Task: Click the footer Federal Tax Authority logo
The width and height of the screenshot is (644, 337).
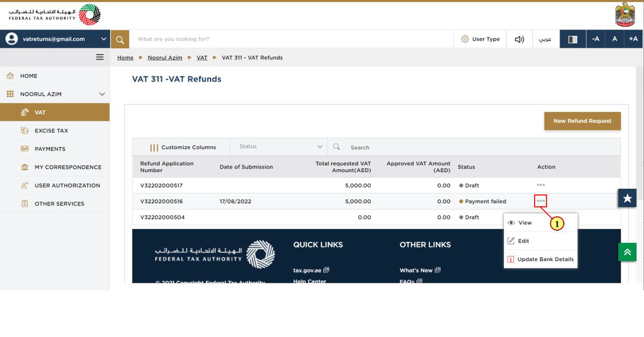Action: click(215, 255)
